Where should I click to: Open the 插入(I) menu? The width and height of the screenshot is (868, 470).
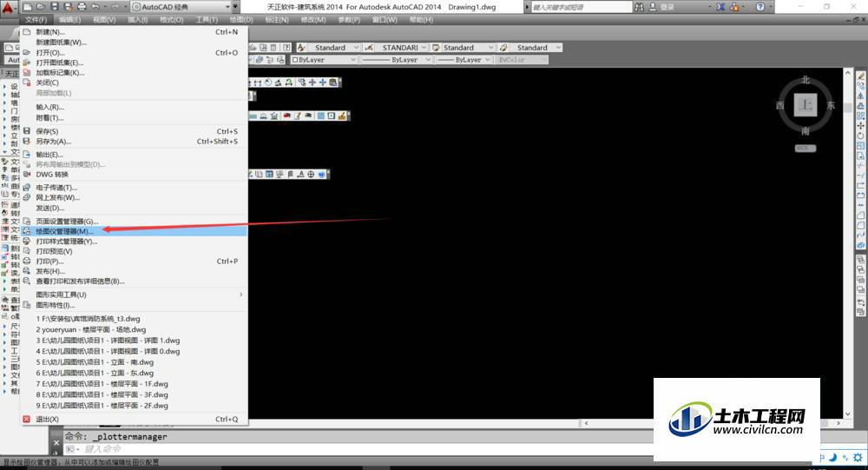(138, 19)
